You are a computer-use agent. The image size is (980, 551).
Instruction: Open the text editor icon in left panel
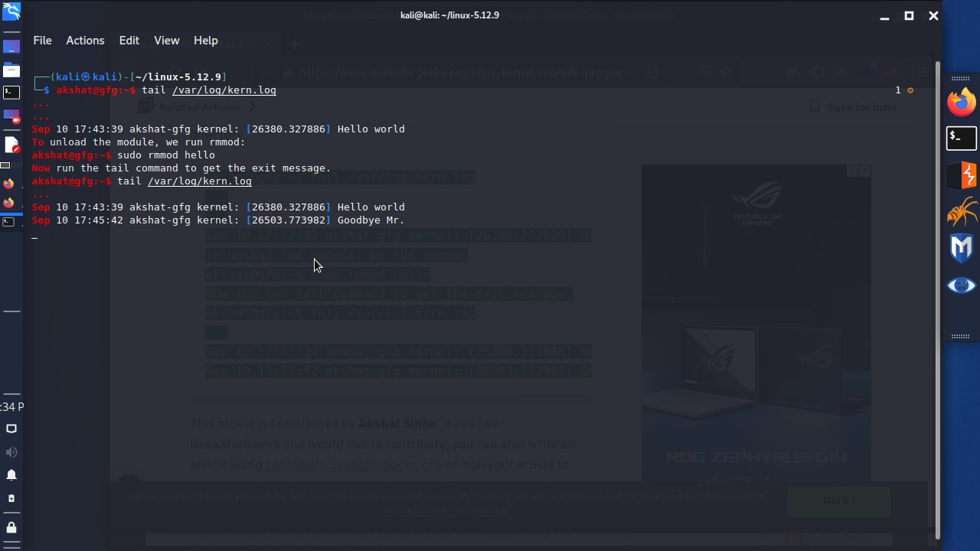coord(11,145)
